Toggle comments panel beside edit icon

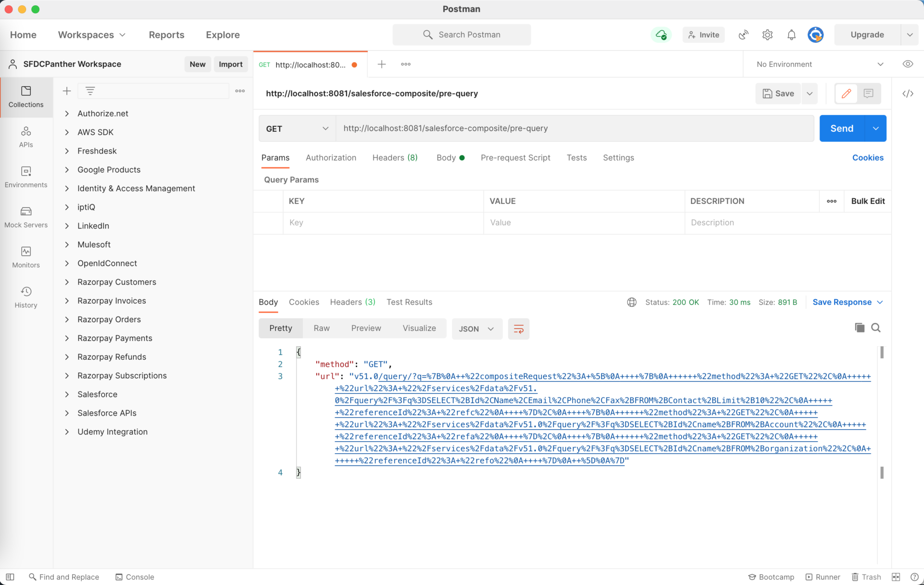[x=868, y=93]
